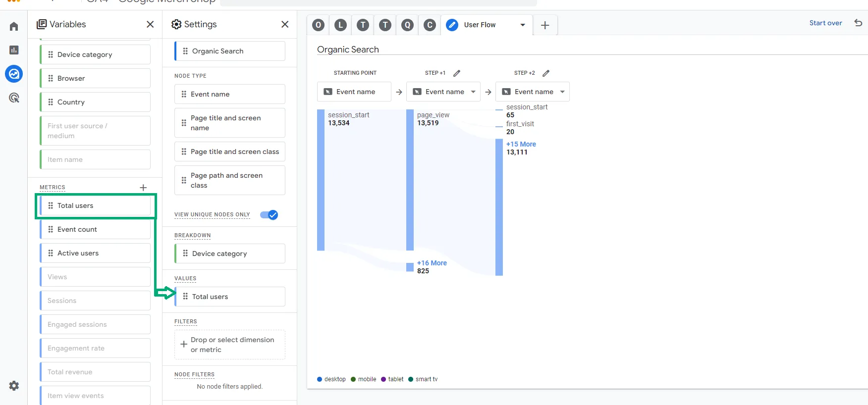Add a new exploration tab
The width and height of the screenshot is (868, 405).
tap(545, 25)
